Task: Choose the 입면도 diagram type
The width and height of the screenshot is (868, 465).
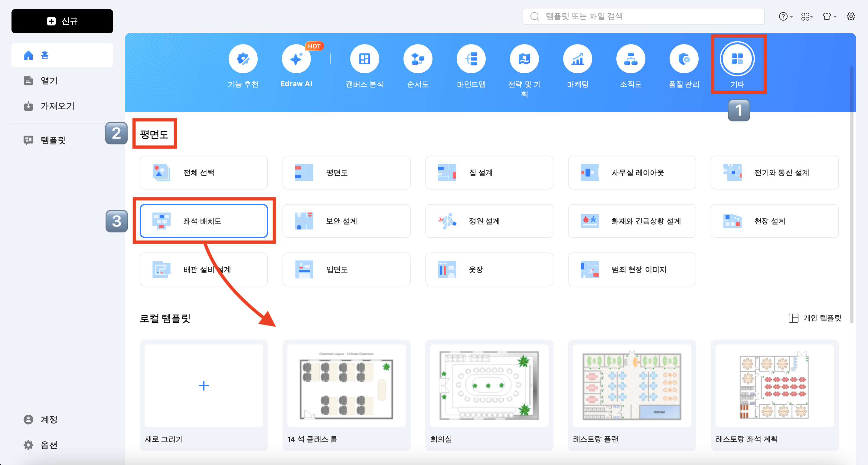Action: pos(346,270)
